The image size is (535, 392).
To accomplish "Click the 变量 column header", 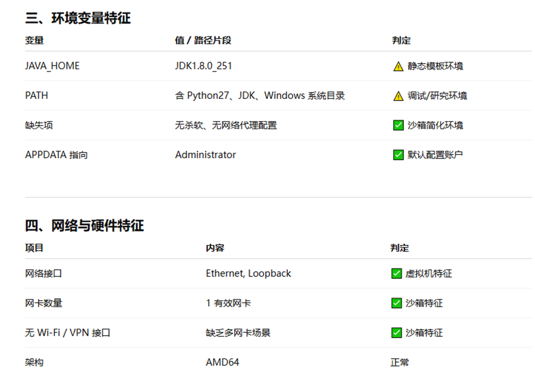I will tap(34, 40).
